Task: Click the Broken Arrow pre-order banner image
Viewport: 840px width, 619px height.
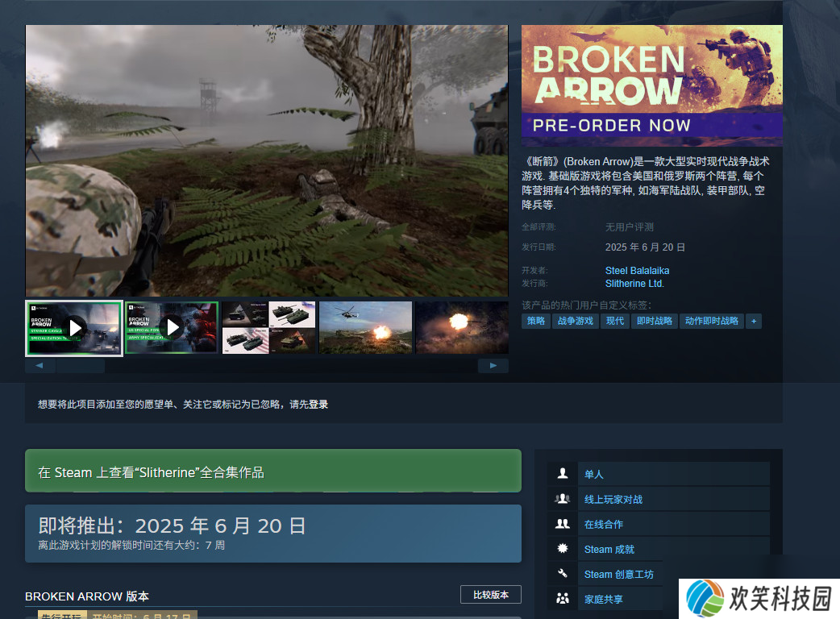Action: (652, 85)
